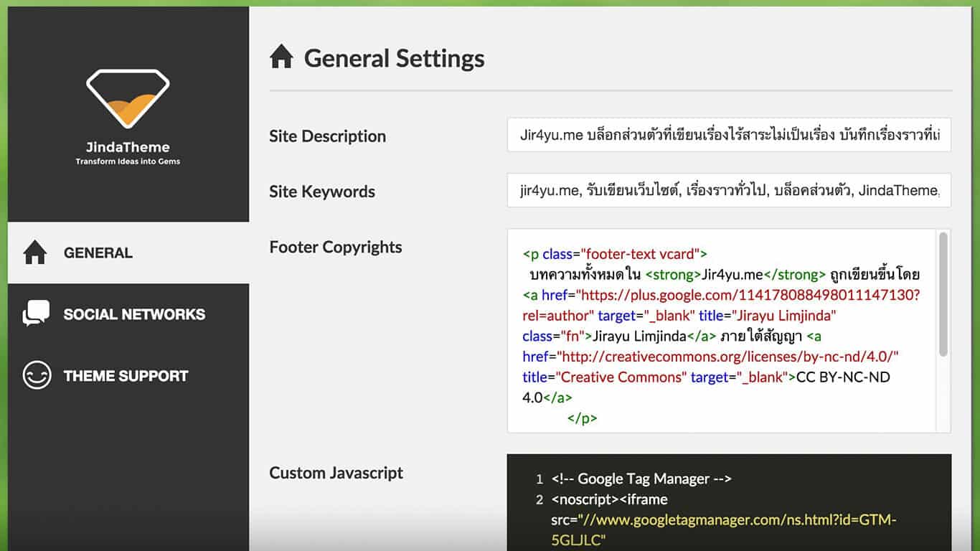Click inside the Footer Copyrights code editor
The height and width of the screenshot is (551, 980).
pos(729,331)
